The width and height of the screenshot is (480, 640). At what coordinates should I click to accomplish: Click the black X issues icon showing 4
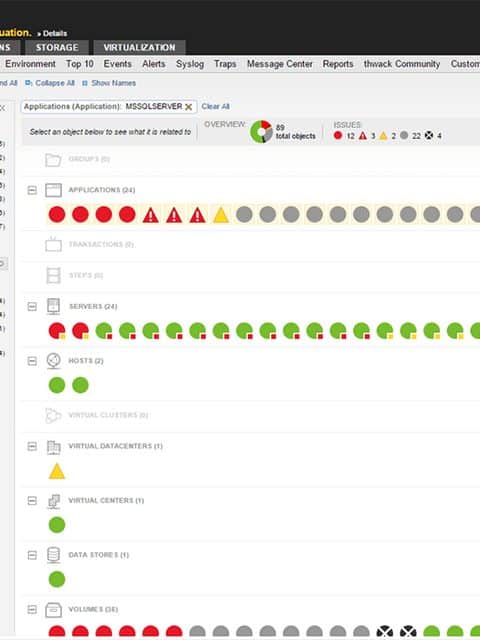429,136
